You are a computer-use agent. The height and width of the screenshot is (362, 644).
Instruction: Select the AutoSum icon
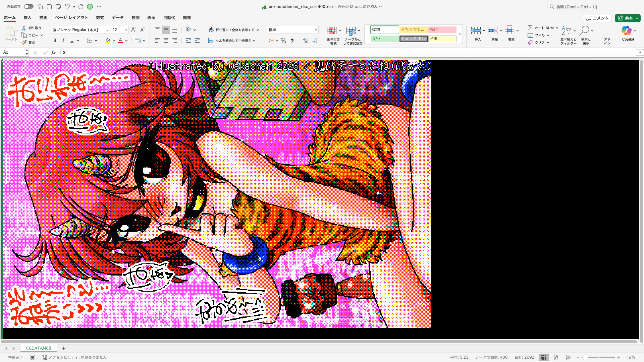531,28
